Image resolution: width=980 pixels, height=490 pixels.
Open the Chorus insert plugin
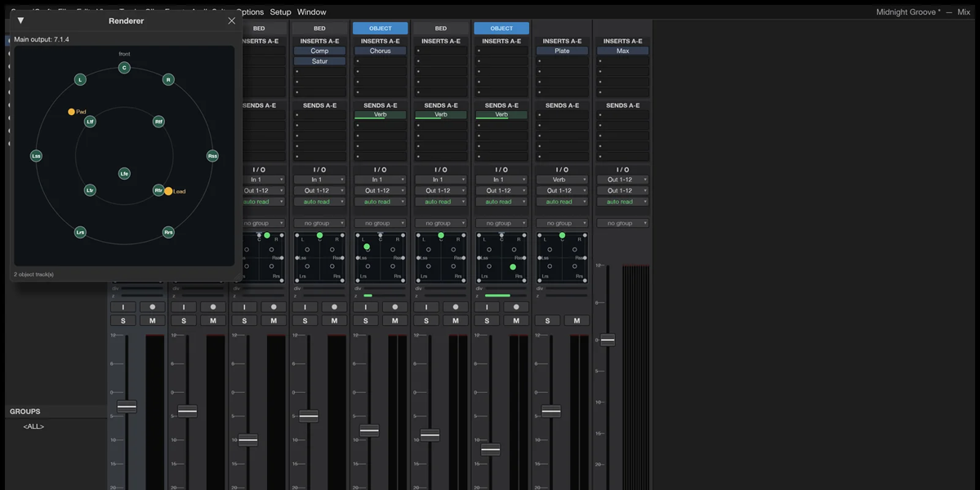pyautogui.click(x=380, y=51)
